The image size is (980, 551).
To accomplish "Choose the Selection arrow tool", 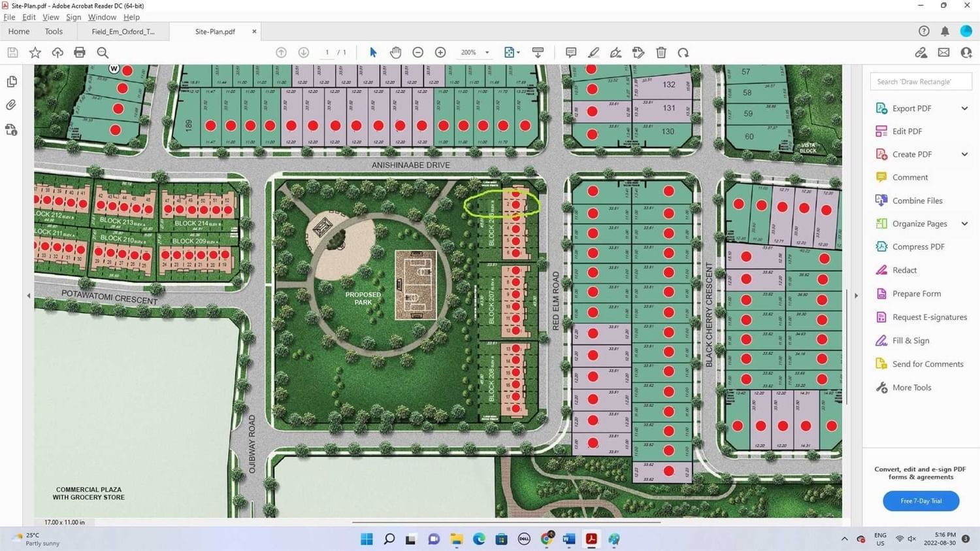I will (373, 52).
